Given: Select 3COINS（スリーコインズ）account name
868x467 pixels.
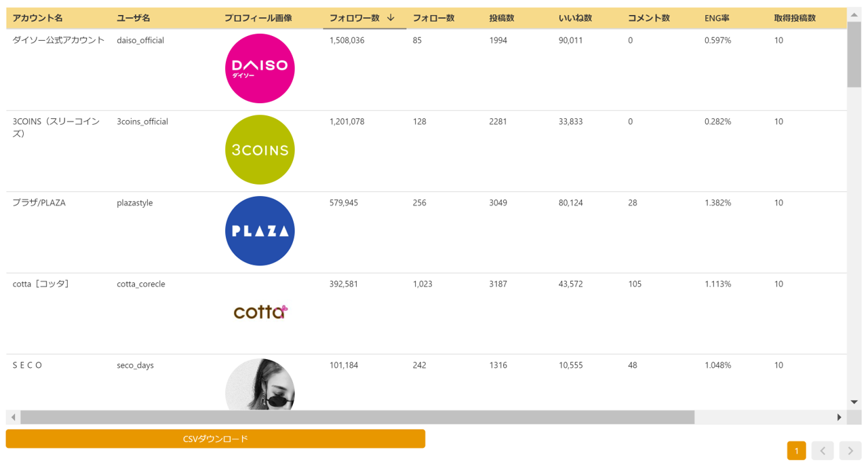Looking at the screenshot, I should point(56,128).
